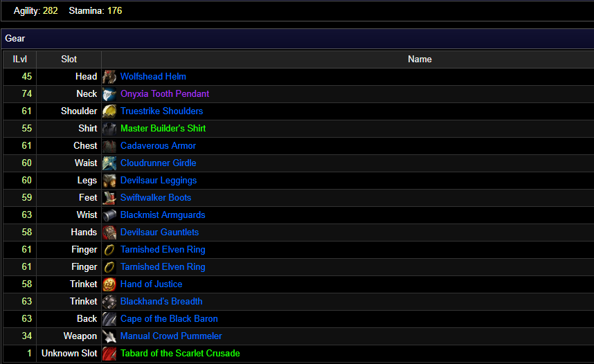
Task: Click the Onyxia Tooth Pendant icon
Action: [x=109, y=94]
